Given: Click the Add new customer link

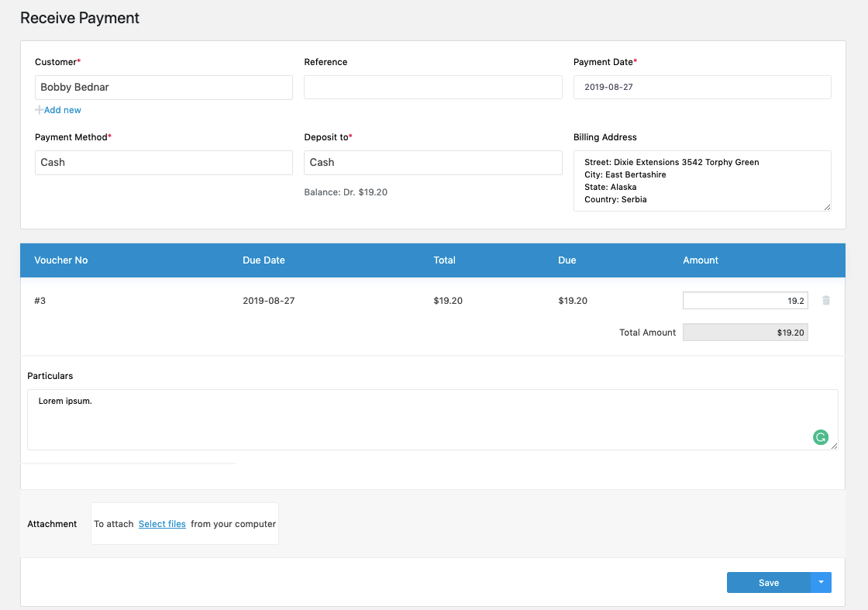Looking at the screenshot, I should (x=63, y=109).
